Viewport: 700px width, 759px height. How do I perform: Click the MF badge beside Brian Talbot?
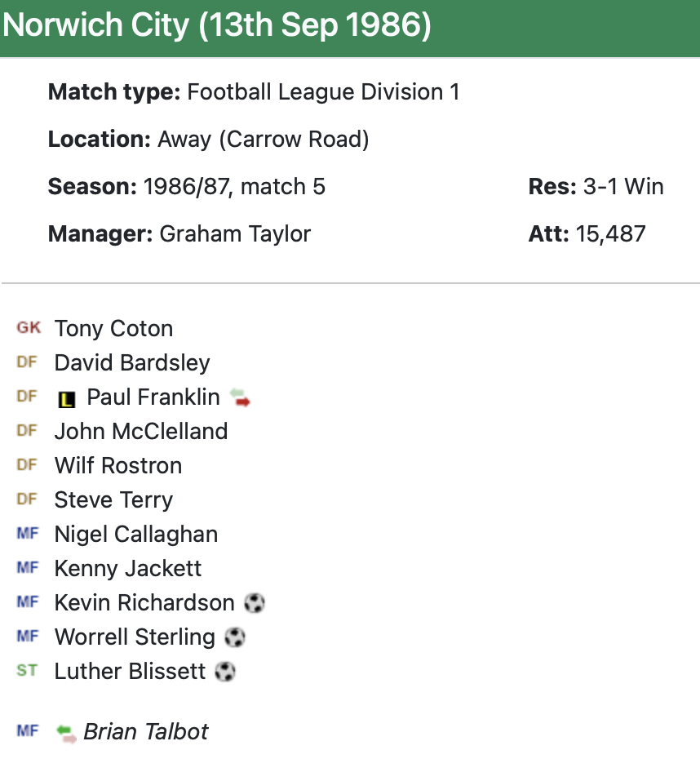tap(28, 731)
